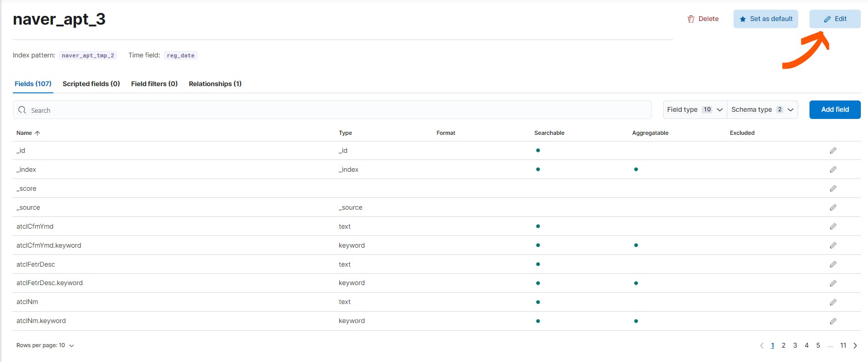Screen dimensions: 868x362
Task: Click the naver_apt_3 page title
Action: click(x=59, y=19)
